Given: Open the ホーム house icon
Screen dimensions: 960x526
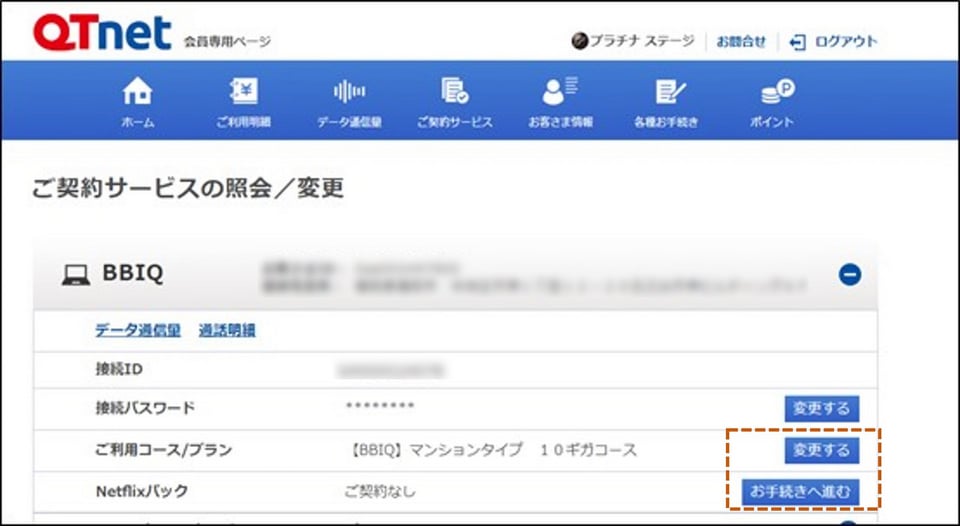Looking at the screenshot, I should tap(137, 91).
